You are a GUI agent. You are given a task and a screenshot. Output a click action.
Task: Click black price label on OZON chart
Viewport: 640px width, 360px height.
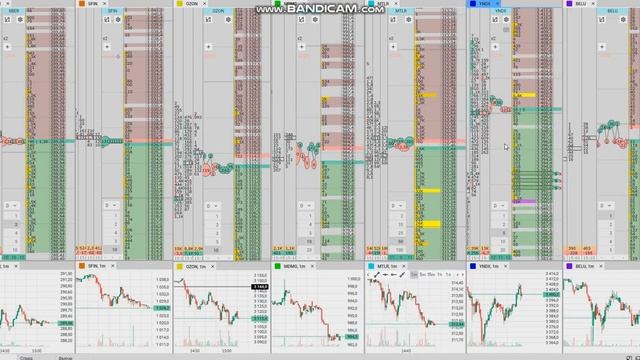click(x=260, y=287)
